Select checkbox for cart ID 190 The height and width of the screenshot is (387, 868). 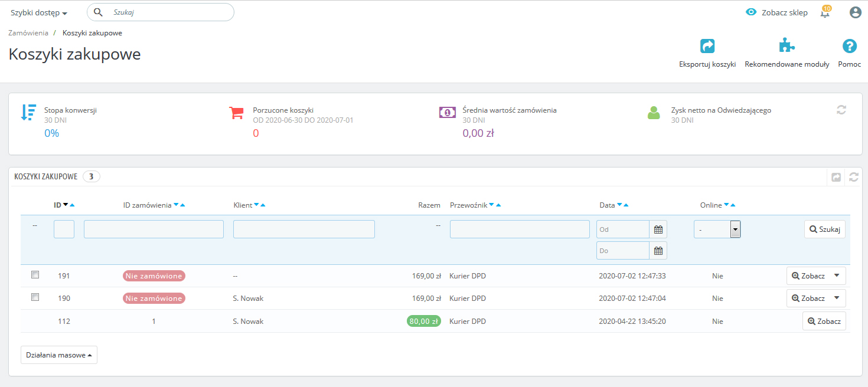(x=35, y=297)
